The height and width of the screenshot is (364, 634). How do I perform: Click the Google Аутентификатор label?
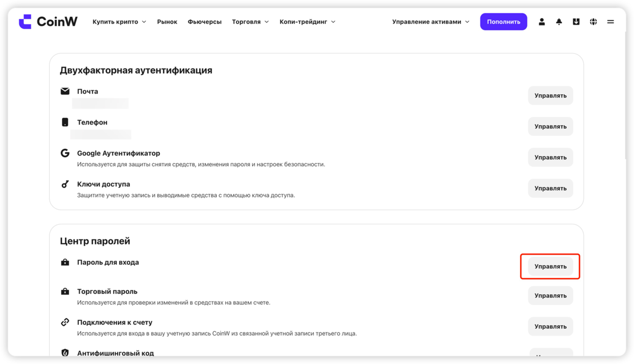[119, 153]
